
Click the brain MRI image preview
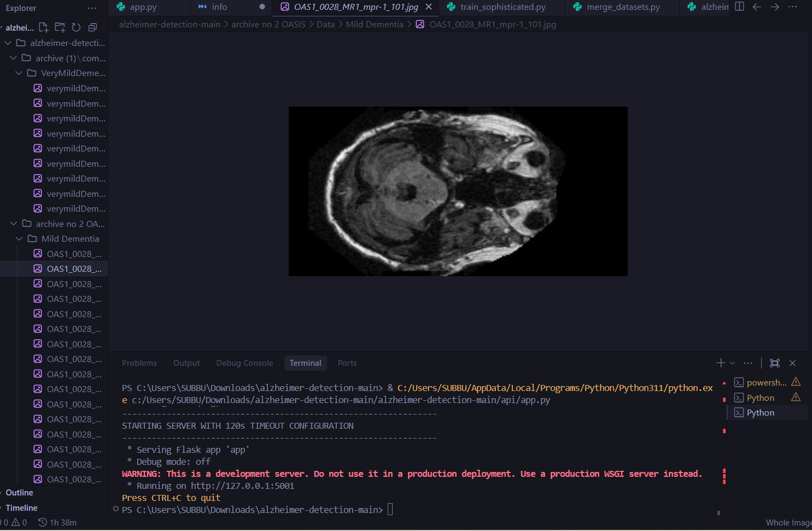point(458,191)
